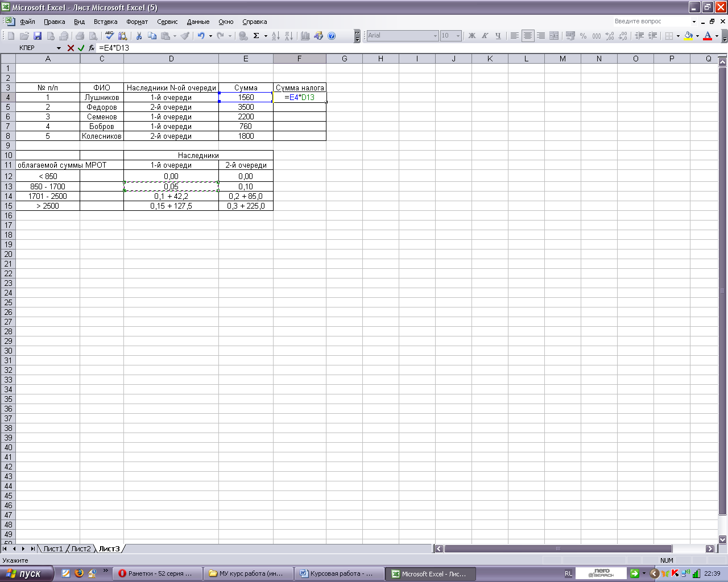Image resolution: width=728 pixels, height=582 pixels.
Task: Click the Decrease Decimal icon
Action: 623,36
